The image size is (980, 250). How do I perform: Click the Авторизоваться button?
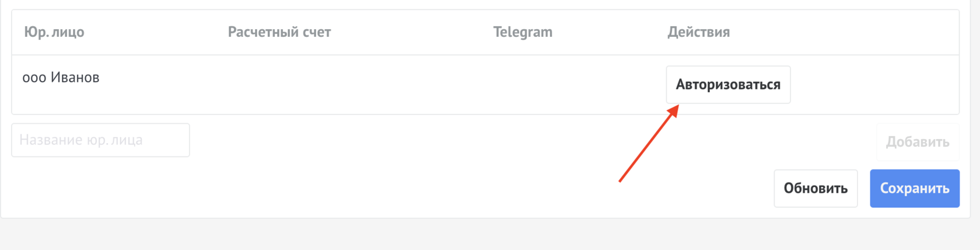[728, 85]
